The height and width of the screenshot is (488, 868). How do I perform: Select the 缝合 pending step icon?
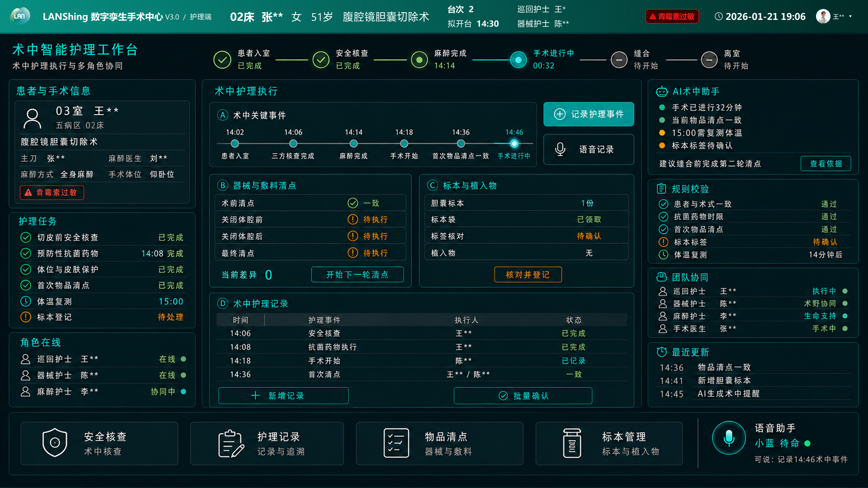619,60
